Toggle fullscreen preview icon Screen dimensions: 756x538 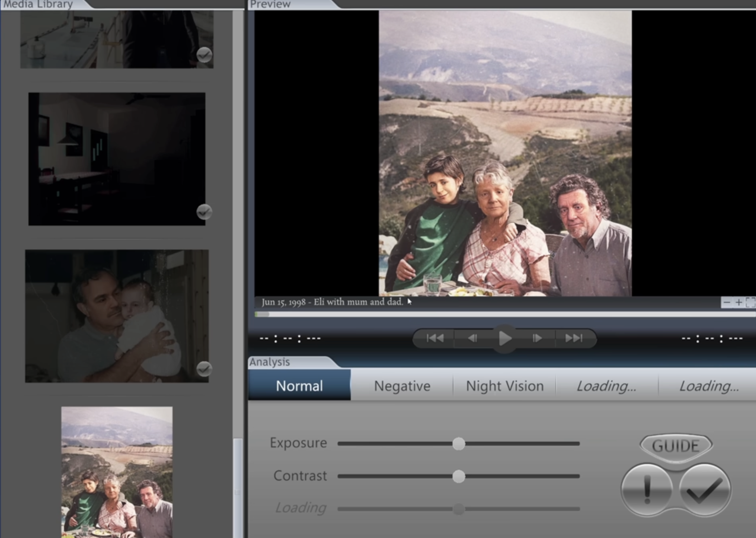[x=750, y=303]
